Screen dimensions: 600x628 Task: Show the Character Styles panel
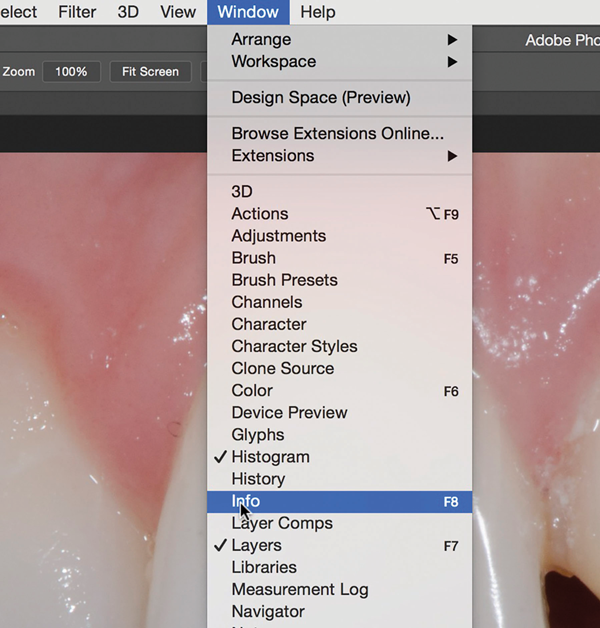coord(294,346)
